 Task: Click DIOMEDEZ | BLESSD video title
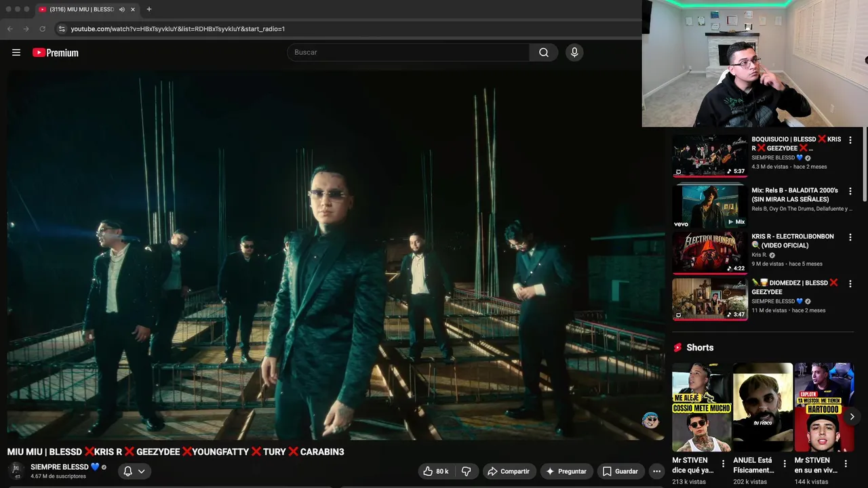click(795, 287)
